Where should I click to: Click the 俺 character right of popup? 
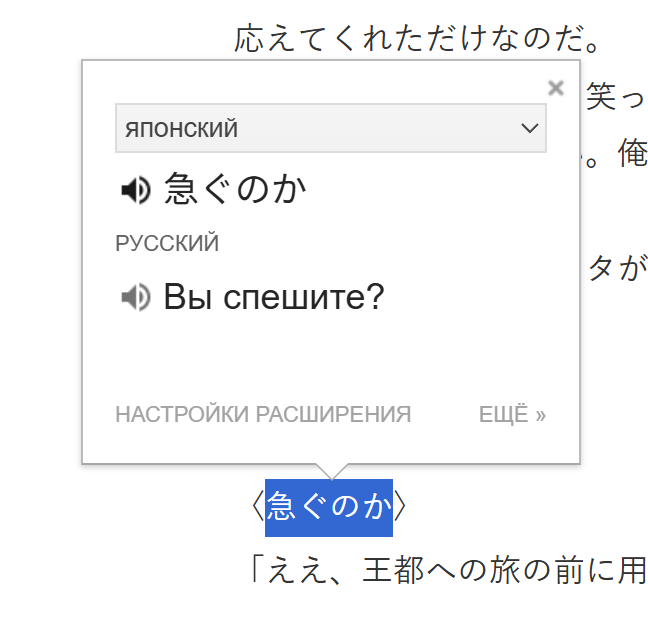click(x=632, y=153)
